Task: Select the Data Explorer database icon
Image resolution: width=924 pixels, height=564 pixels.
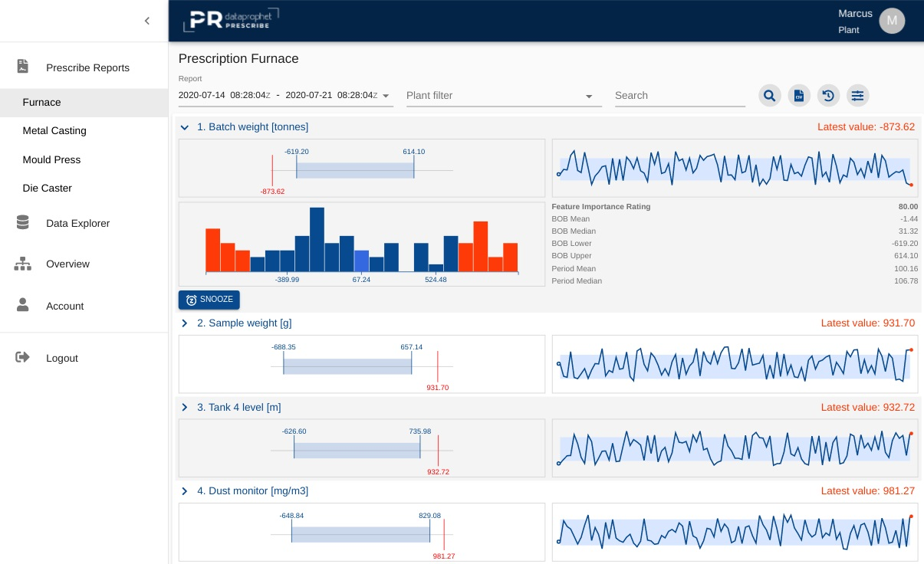Action: point(23,222)
